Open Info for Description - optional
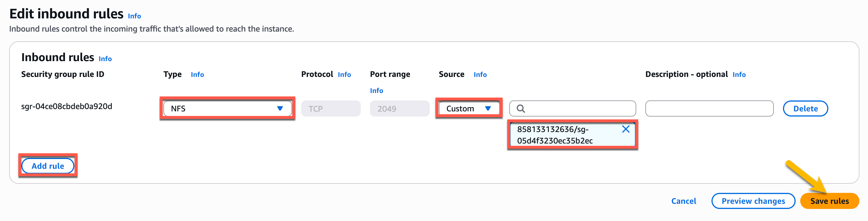This screenshot has width=868, height=221. click(x=739, y=74)
